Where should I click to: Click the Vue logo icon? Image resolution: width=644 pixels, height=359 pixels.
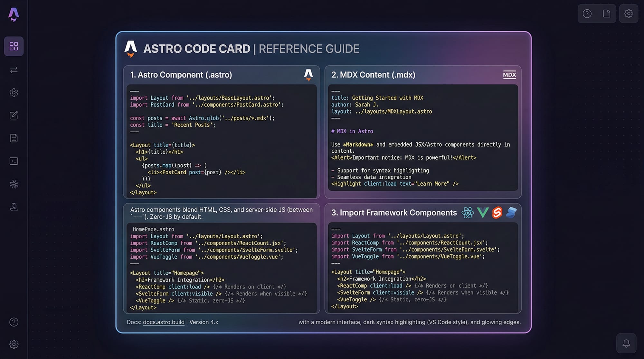pyautogui.click(x=483, y=213)
